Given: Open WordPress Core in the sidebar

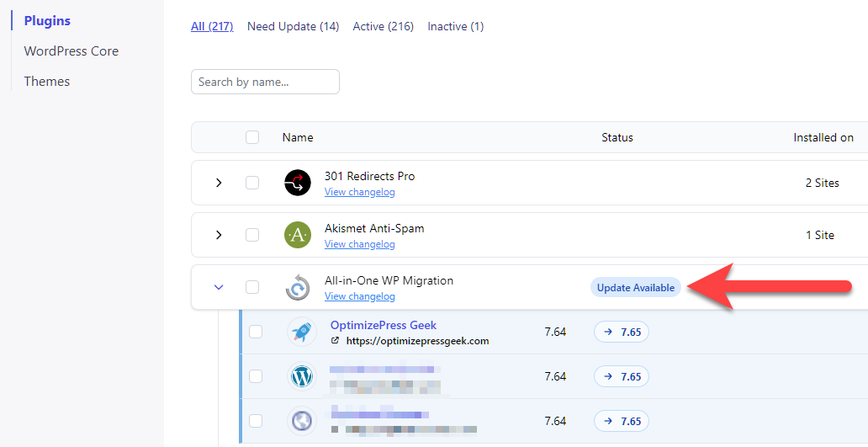Looking at the screenshot, I should [71, 51].
